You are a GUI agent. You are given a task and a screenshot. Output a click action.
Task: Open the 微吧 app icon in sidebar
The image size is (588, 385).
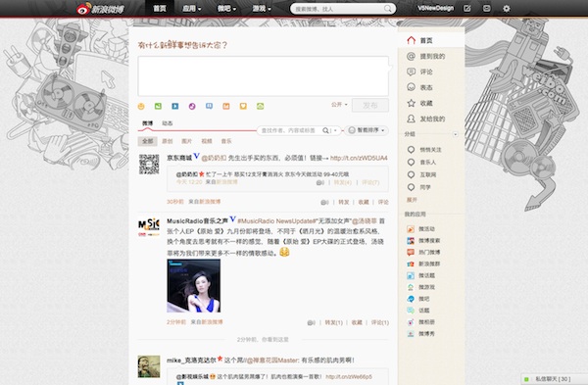(x=411, y=299)
